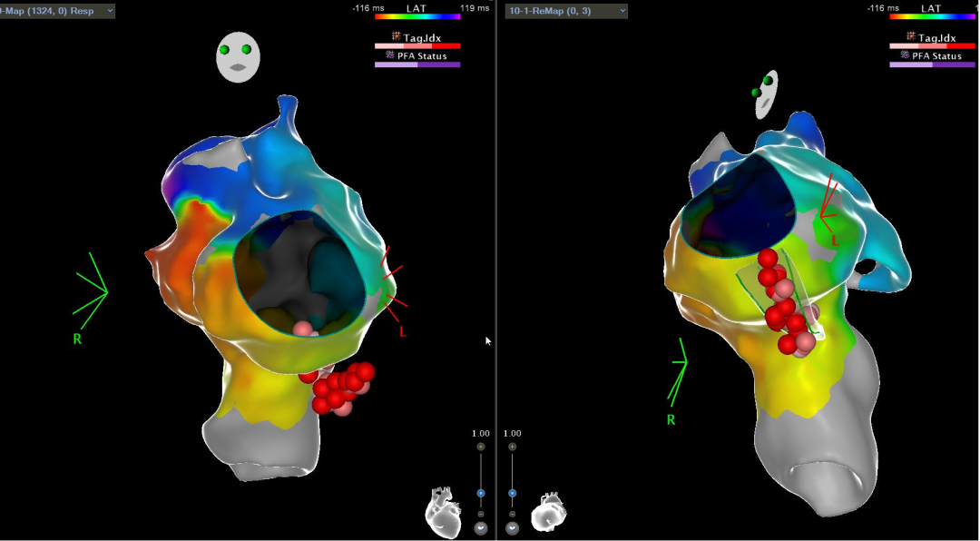Click the left panel zoom-in plus button
This screenshot has width=980, height=541.
[481, 447]
